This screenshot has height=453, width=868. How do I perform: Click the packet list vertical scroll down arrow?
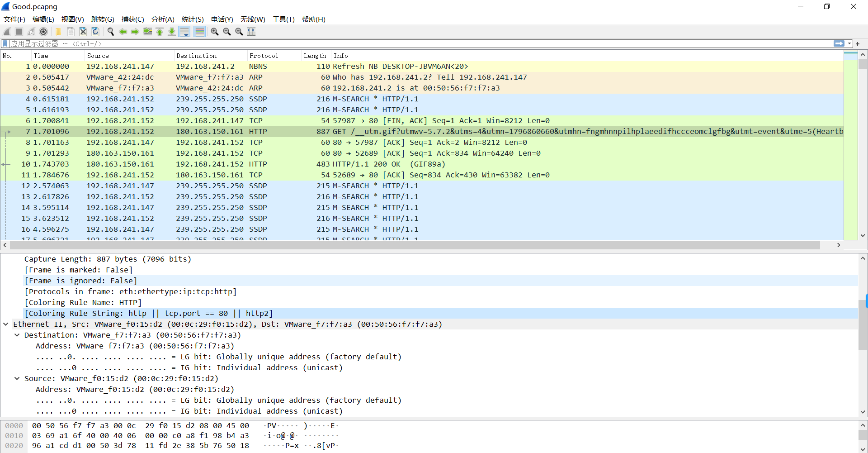[x=863, y=235]
